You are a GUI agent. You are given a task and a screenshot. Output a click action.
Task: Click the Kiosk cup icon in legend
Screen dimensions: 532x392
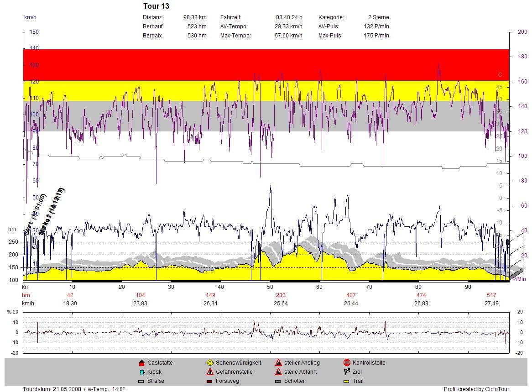pyautogui.click(x=141, y=372)
